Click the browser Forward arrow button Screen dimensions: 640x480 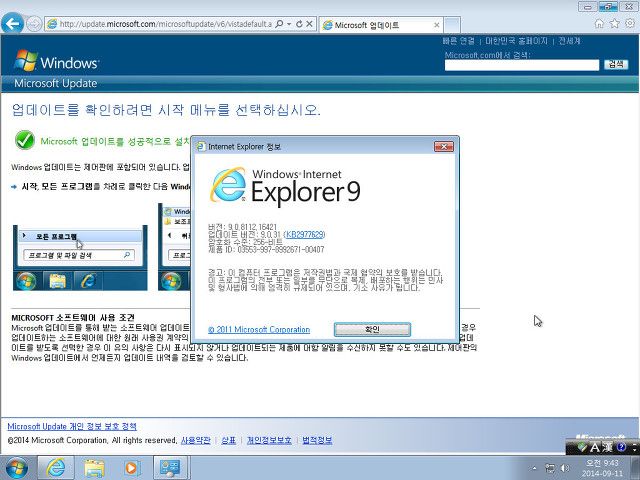[34, 24]
